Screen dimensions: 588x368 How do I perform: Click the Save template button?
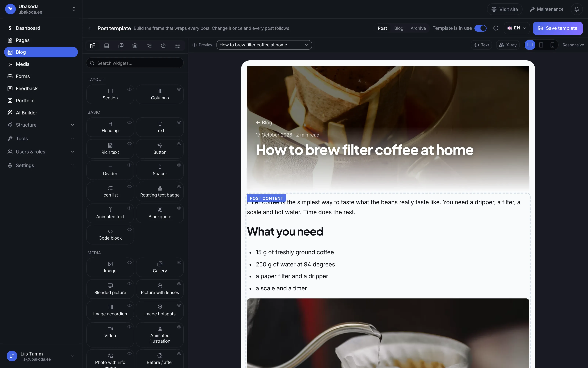[x=558, y=28]
